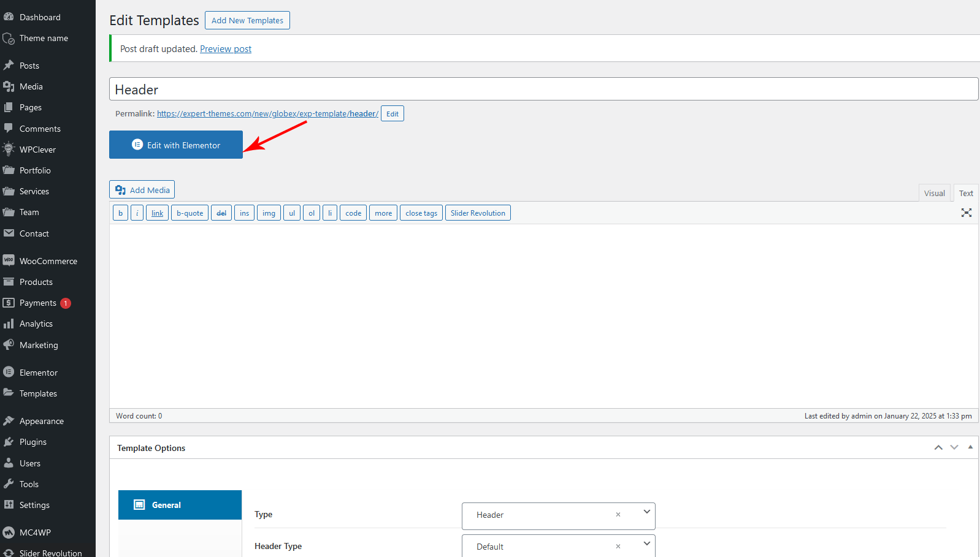
Task: Clear the Default Header Type selection
Action: 618,547
